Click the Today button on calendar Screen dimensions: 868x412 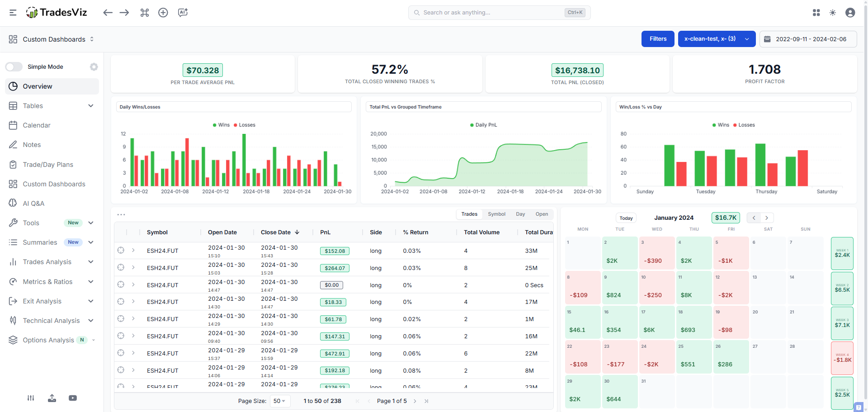coord(626,218)
